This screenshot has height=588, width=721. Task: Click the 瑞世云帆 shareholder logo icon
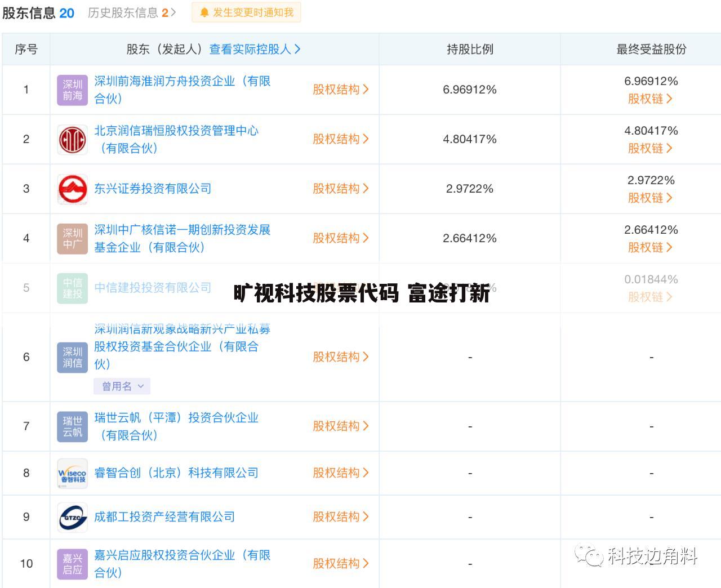click(72, 426)
